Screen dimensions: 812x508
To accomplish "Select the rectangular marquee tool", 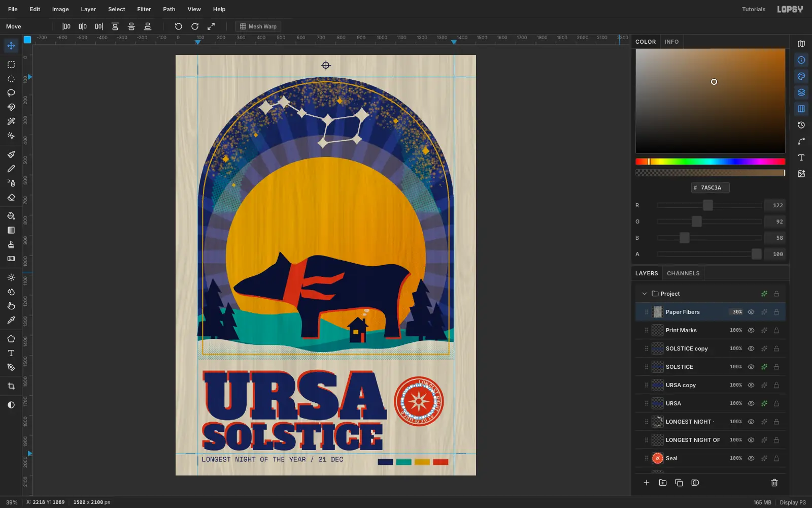I will [11, 65].
